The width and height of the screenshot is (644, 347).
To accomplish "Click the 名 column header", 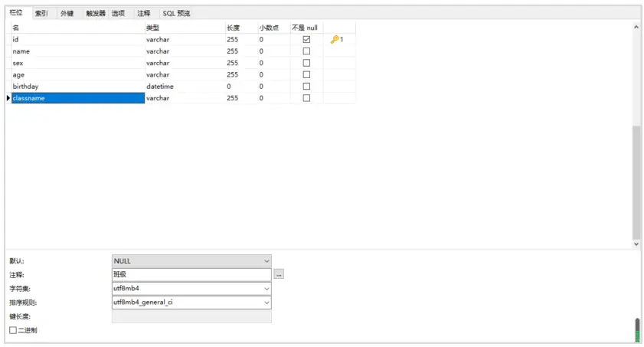I will pos(77,28).
